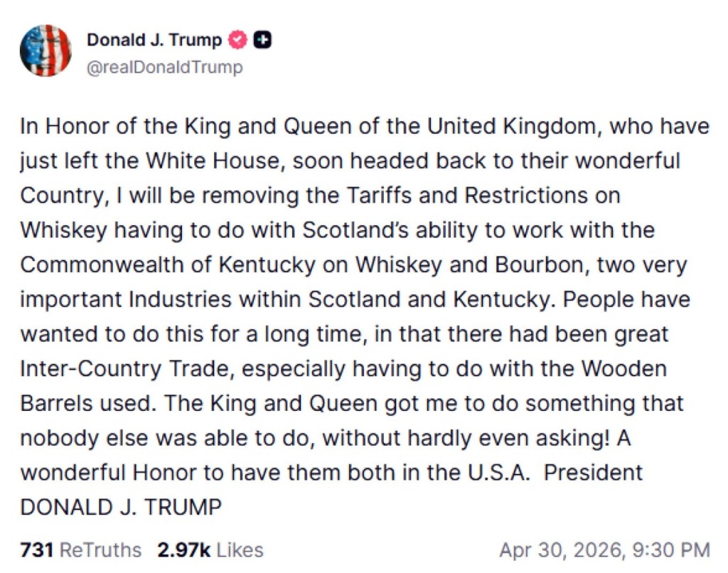This screenshot has height=573, width=728.
Task: Open the Donald J. Trump display name
Action: 154,41
